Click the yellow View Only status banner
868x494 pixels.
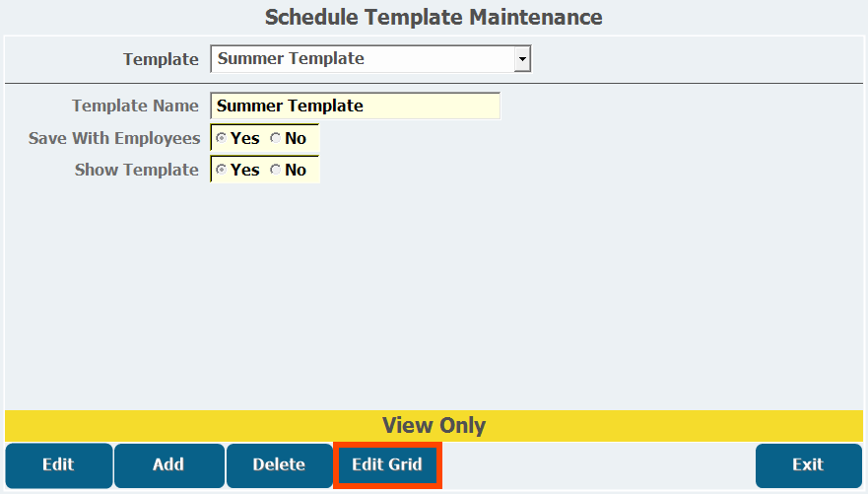click(x=434, y=426)
